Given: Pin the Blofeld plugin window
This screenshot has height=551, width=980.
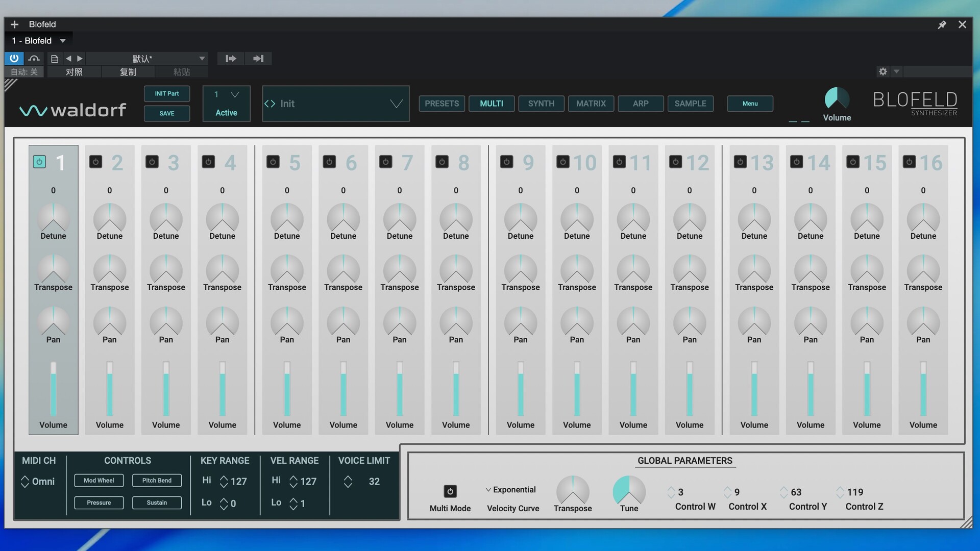Looking at the screenshot, I should pyautogui.click(x=942, y=24).
